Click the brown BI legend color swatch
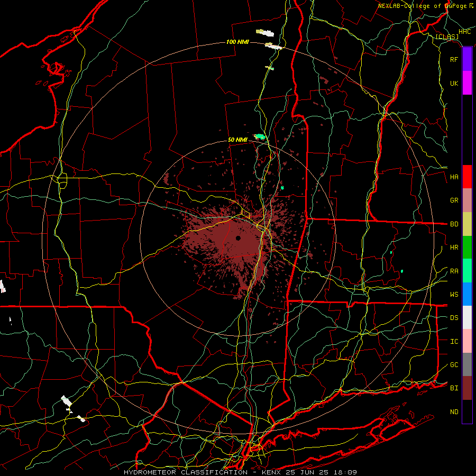476x476 pixels. [467, 388]
